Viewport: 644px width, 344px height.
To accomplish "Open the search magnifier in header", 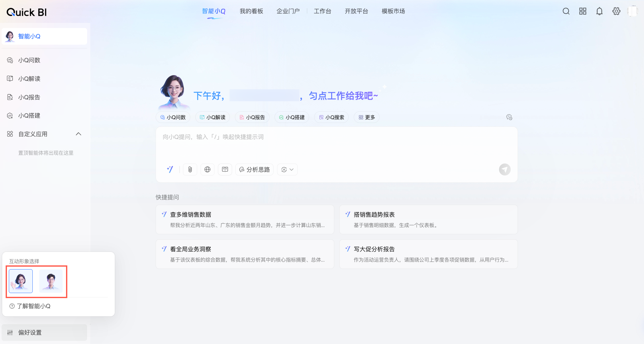I will point(566,11).
